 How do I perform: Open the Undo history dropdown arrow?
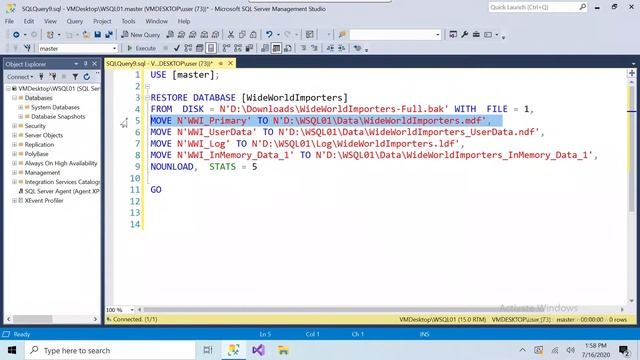(278, 35)
